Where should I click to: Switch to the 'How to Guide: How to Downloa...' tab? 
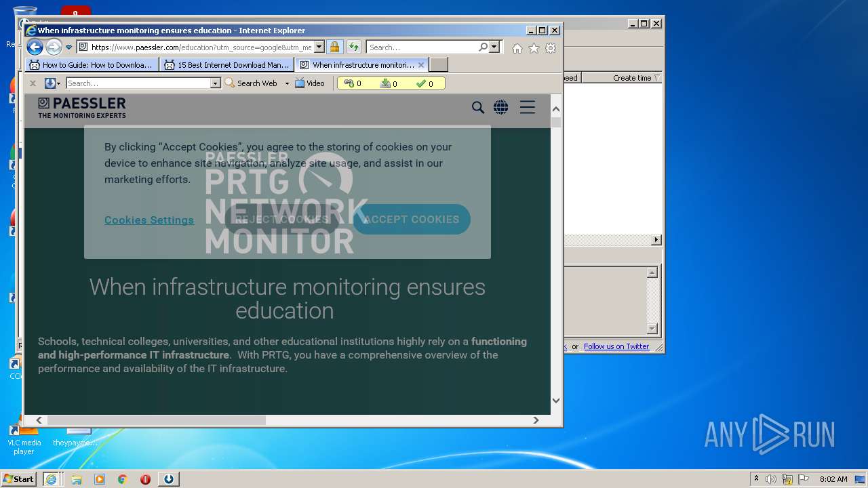click(x=92, y=65)
